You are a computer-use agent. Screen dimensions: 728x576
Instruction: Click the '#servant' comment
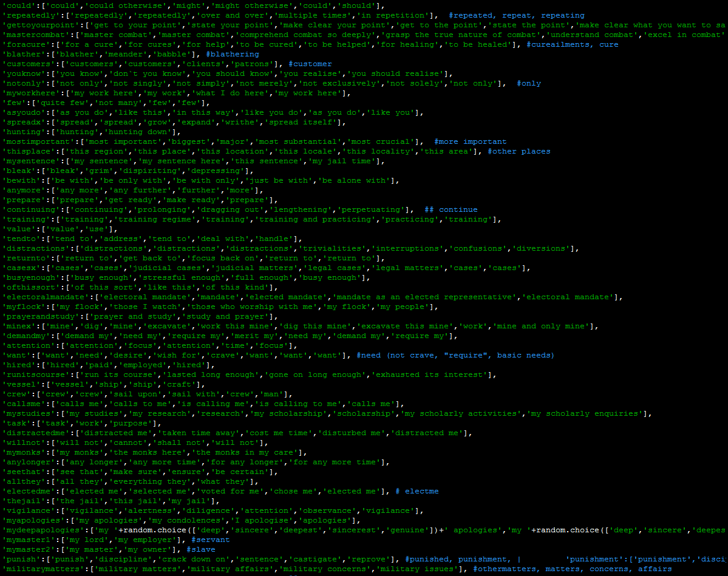click(x=210, y=540)
